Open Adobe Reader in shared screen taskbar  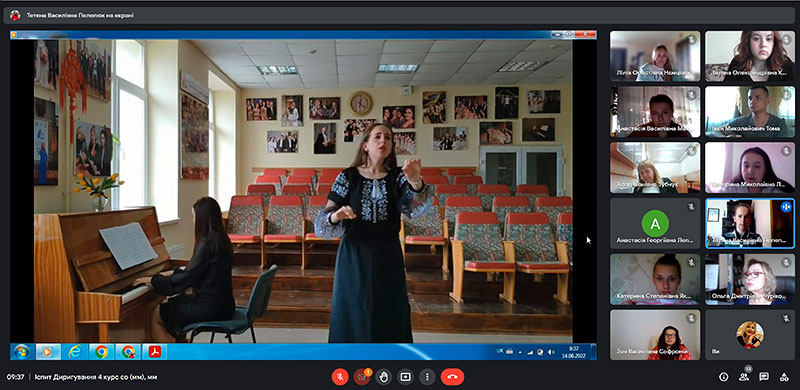click(x=155, y=352)
